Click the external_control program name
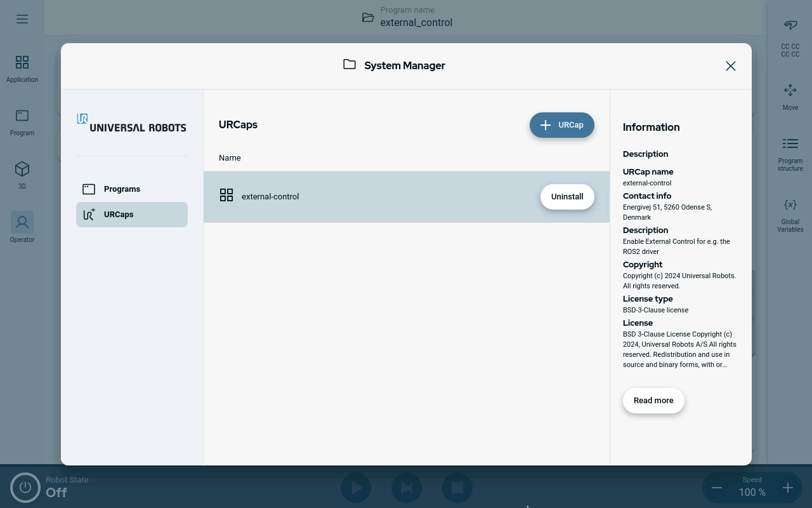Image resolution: width=812 pixels, height=508 pixels. coord(416,22)
